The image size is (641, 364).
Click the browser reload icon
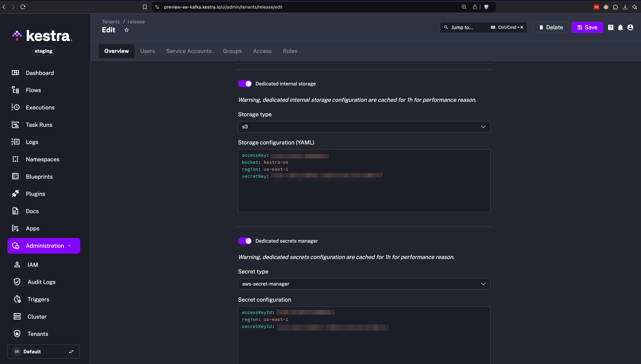[x=23, y=7]
